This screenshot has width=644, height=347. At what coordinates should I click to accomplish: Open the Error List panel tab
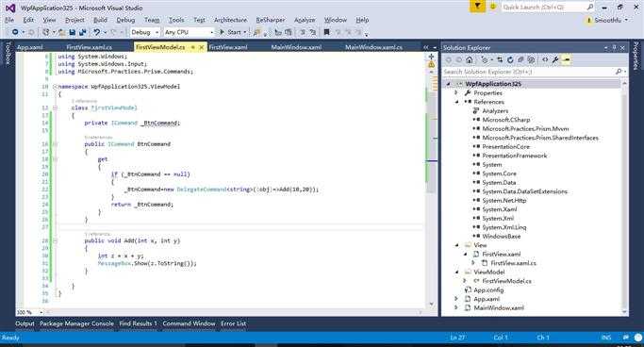coord(233,323)
